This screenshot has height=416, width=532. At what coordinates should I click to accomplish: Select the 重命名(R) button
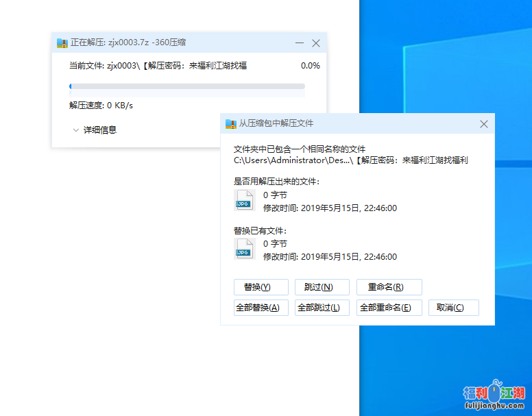click(x=389, y=287)
